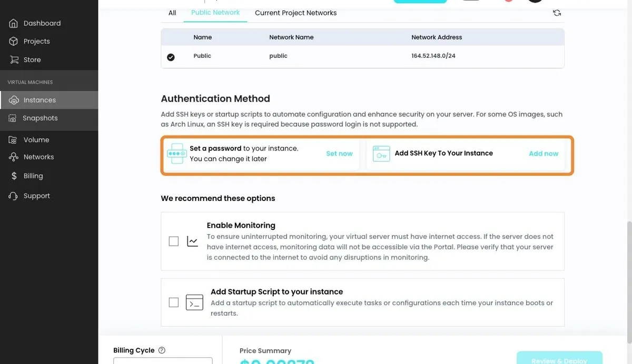Open the Dashboard home icon

[x=14, y=23]
